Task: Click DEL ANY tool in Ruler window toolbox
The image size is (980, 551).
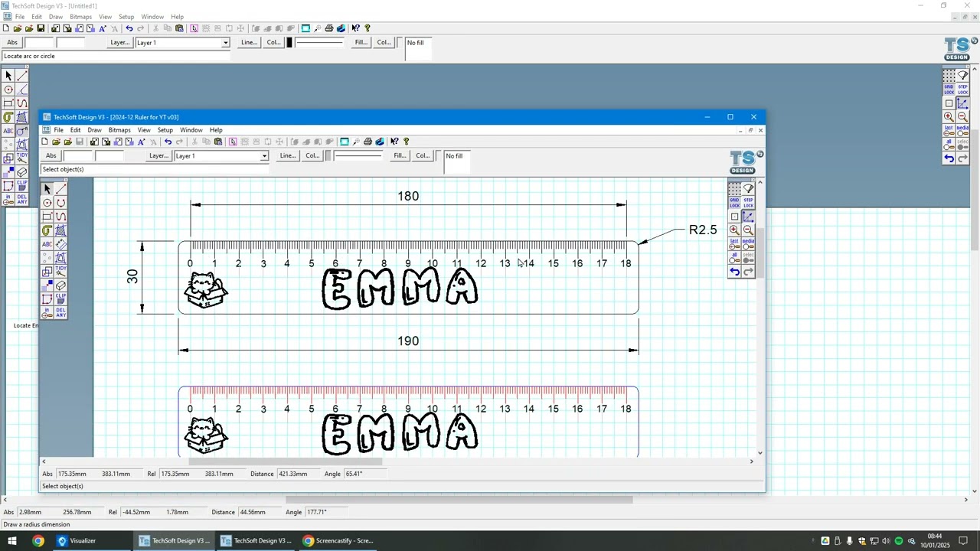Action: point(60,313)
